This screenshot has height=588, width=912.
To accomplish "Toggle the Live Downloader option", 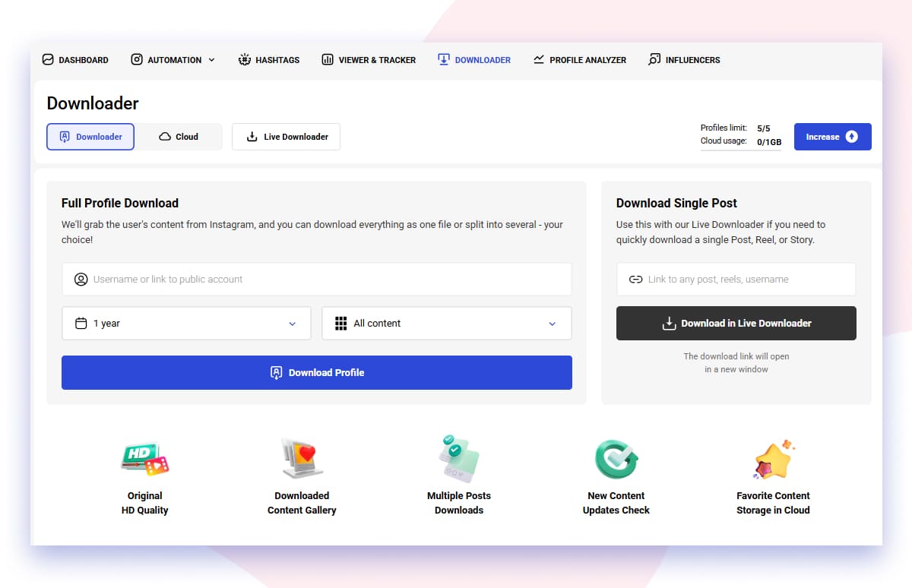I will click(286, 137).
